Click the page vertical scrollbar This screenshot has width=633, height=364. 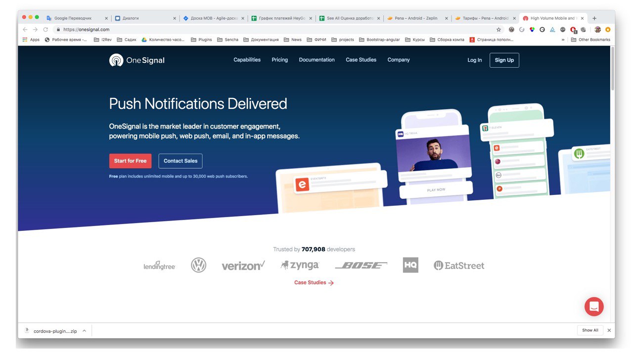click(613, 69)
